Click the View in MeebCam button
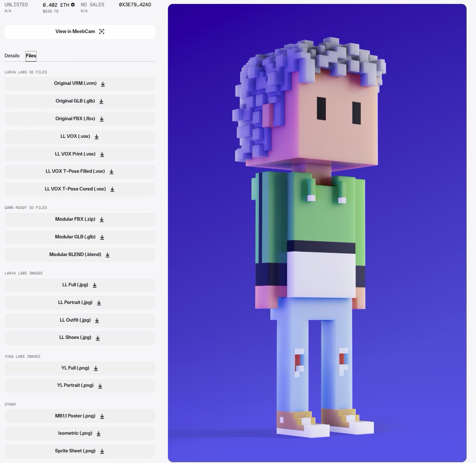 [80, 32]
